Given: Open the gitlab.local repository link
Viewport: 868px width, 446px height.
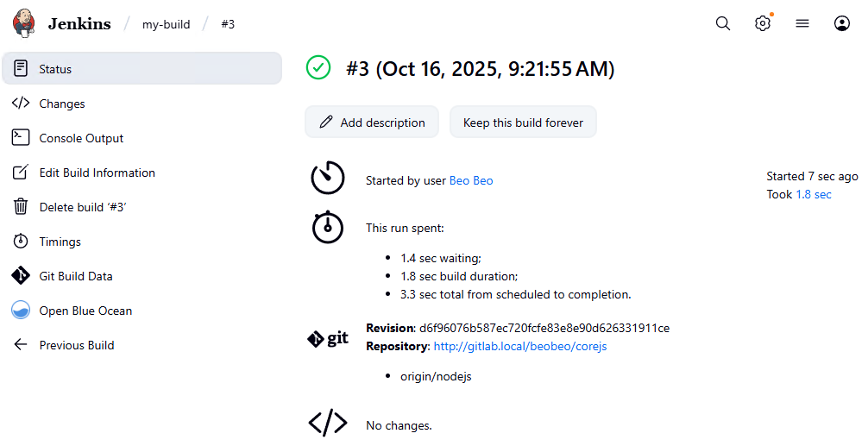Looking at the screenshot, I should (x=519, y=346).
